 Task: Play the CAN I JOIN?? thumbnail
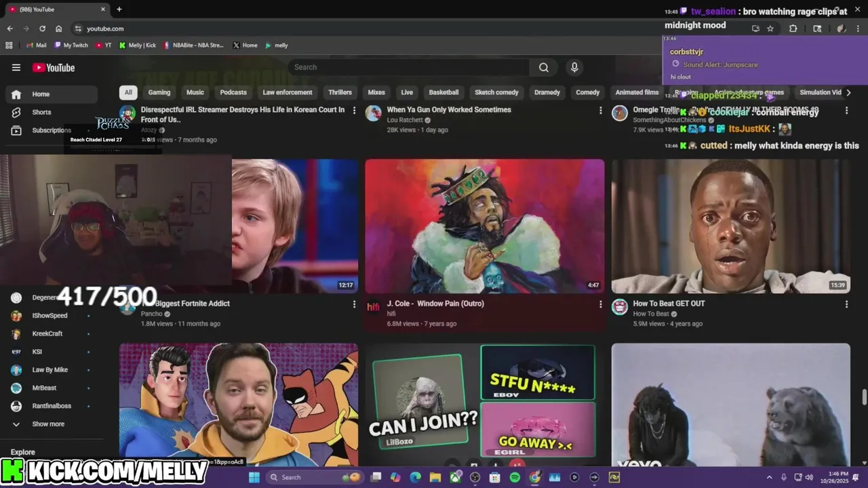coord(484,405)
